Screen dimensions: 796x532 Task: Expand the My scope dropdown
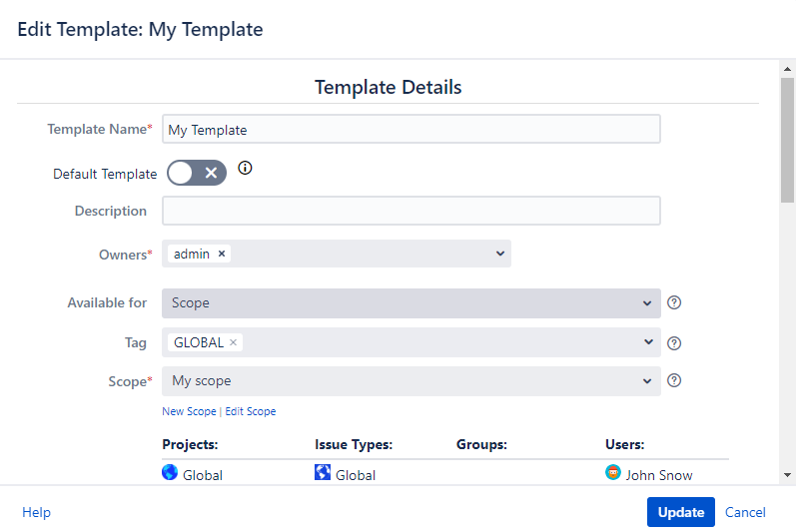(x=647, y=380)
